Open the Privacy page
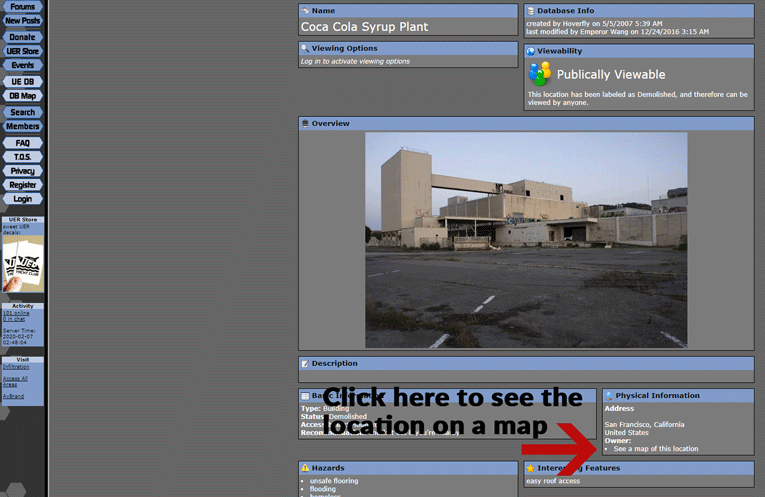The width and height of the screenshot is (765, 497). pyautogui.click(x=22, y=171)
